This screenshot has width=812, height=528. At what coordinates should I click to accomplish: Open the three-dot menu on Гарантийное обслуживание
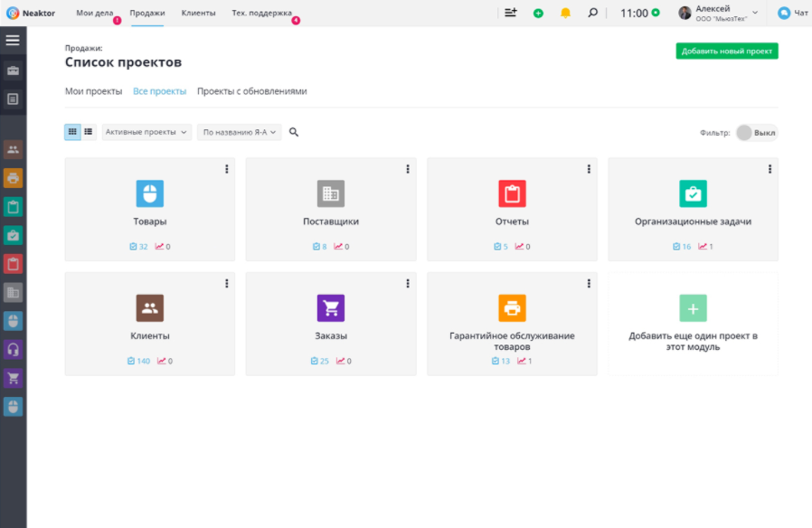[x=589, y=283]
